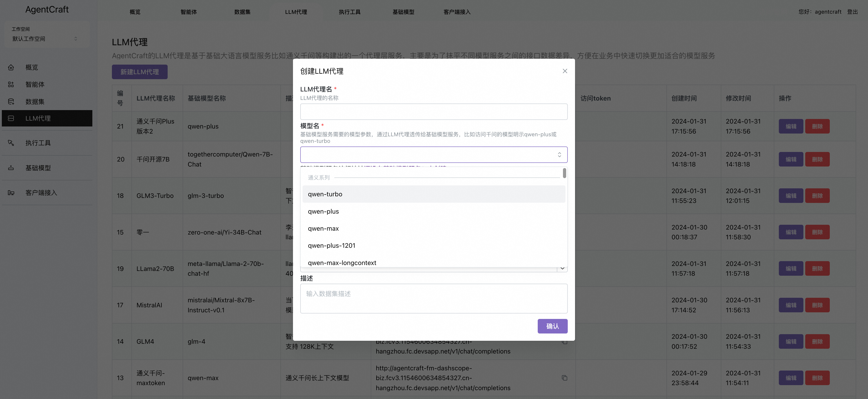Delete the GLM3-Turbo row

[817, 196]
